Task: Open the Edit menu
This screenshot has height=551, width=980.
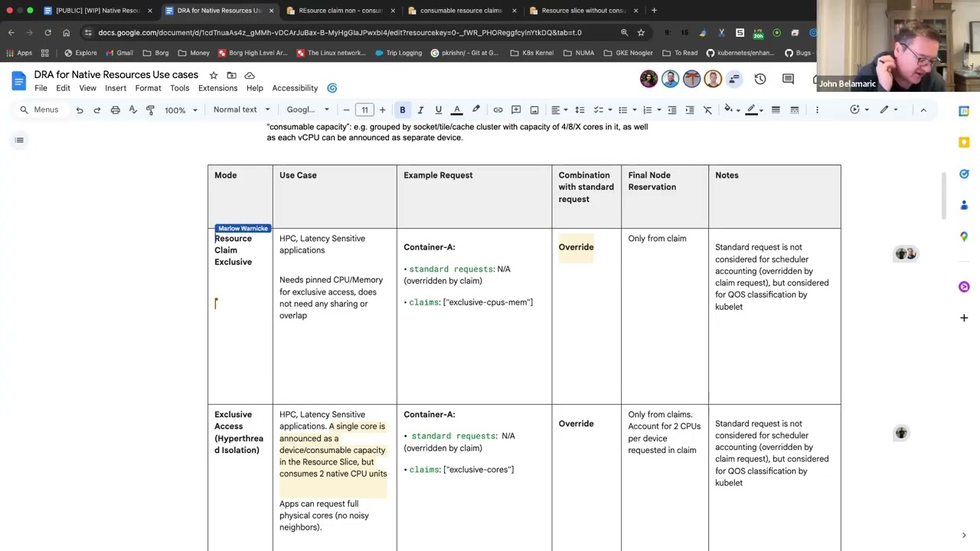Action: pyautogui.click(x=63, y=88)
